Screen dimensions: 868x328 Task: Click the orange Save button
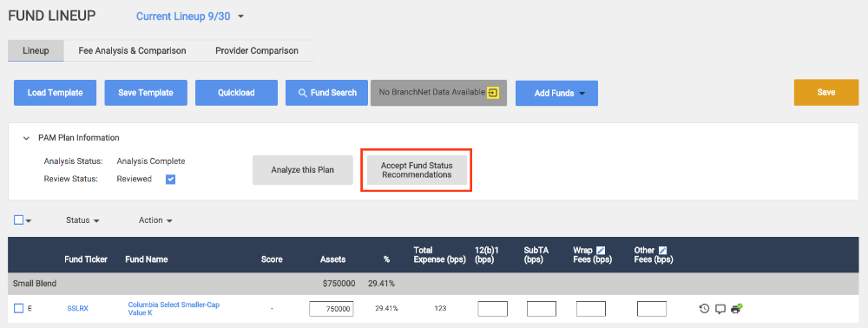point(826,92)
